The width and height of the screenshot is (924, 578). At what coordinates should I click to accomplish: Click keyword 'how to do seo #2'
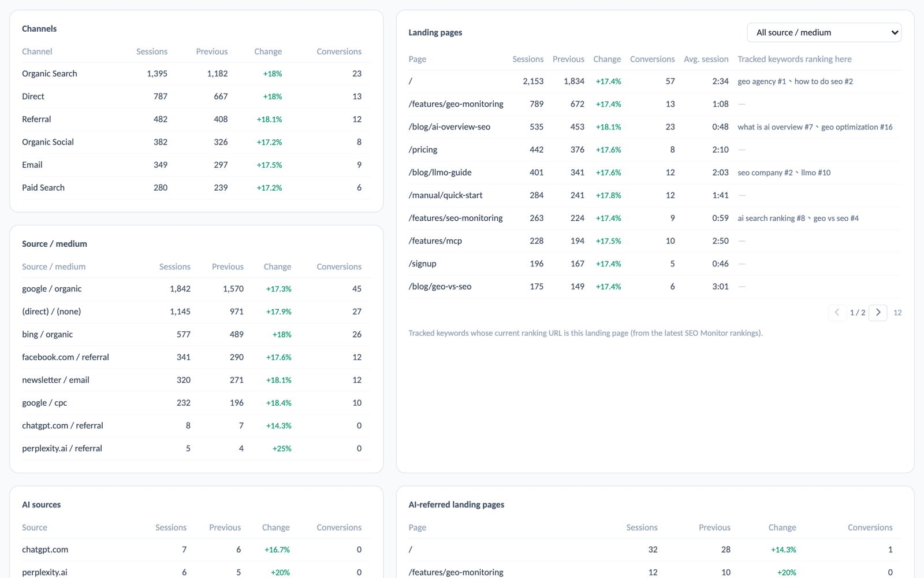pos(824,81)
